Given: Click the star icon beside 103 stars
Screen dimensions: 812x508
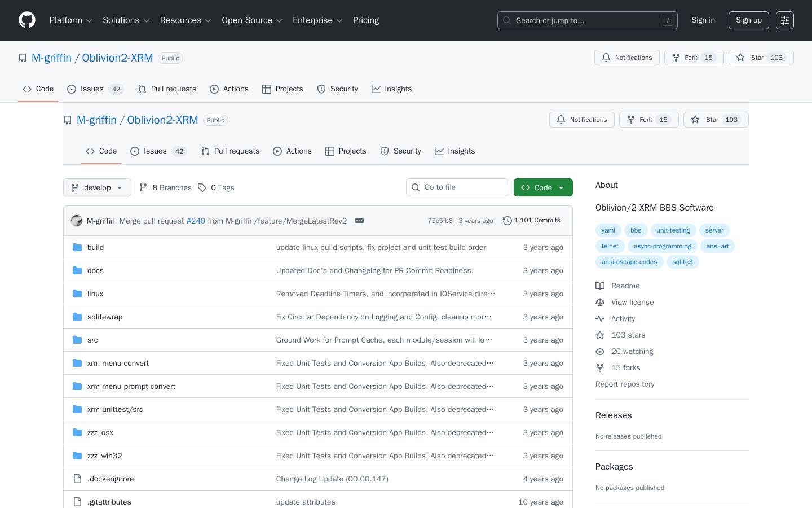Looking at the screenshot, I should tap(600, 335).
